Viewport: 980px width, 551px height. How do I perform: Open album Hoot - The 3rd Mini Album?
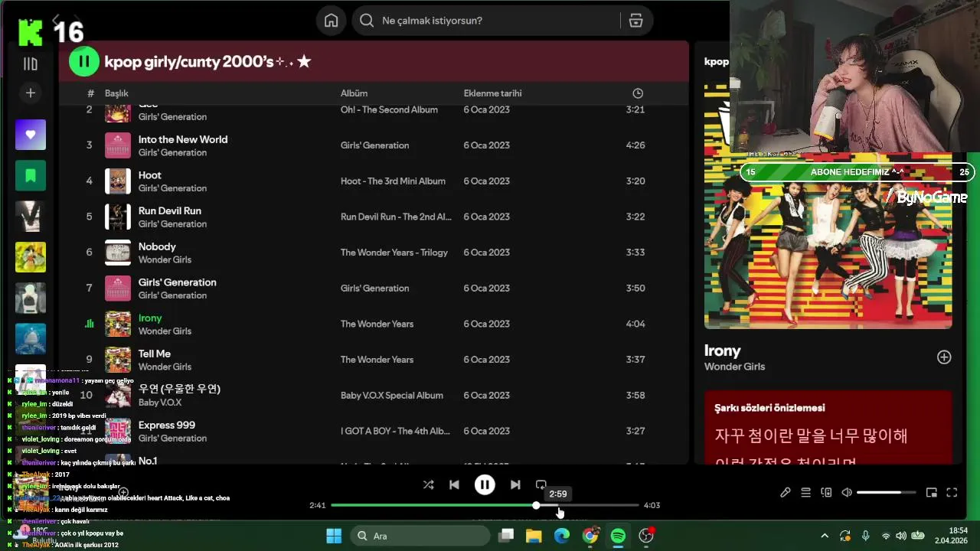click(393, 181)
